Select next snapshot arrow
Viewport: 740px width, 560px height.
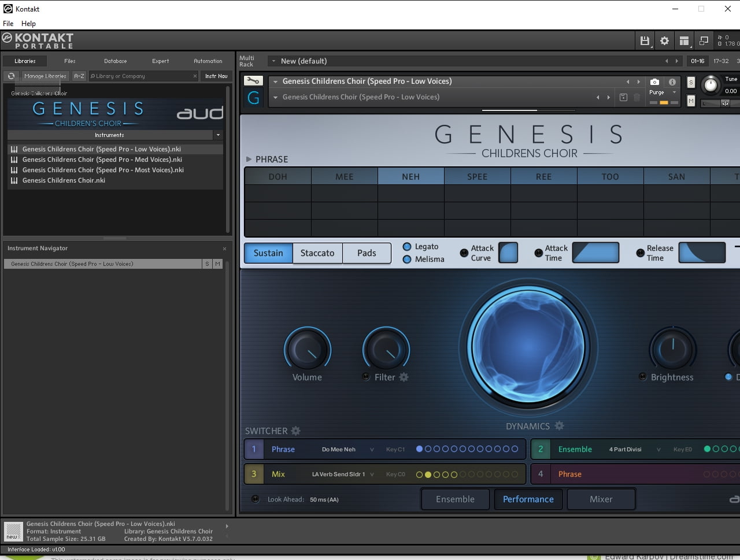[x=608, y=97]
